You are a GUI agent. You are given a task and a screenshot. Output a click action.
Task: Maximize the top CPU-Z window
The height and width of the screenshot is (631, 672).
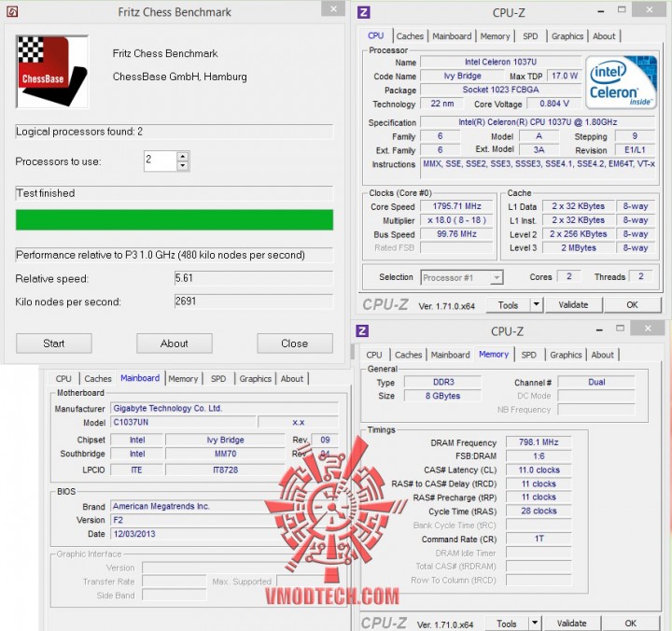tap(622, 9)
